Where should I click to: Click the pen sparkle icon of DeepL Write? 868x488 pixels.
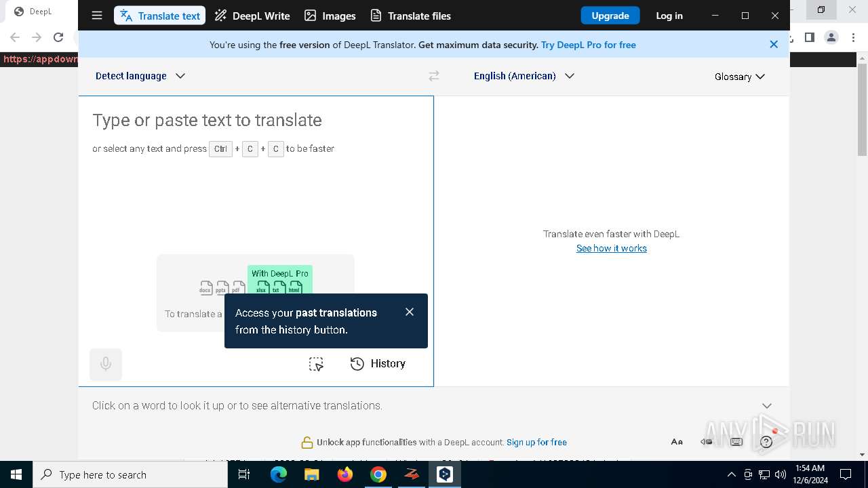pyautogui.click(x=220, y=16)
